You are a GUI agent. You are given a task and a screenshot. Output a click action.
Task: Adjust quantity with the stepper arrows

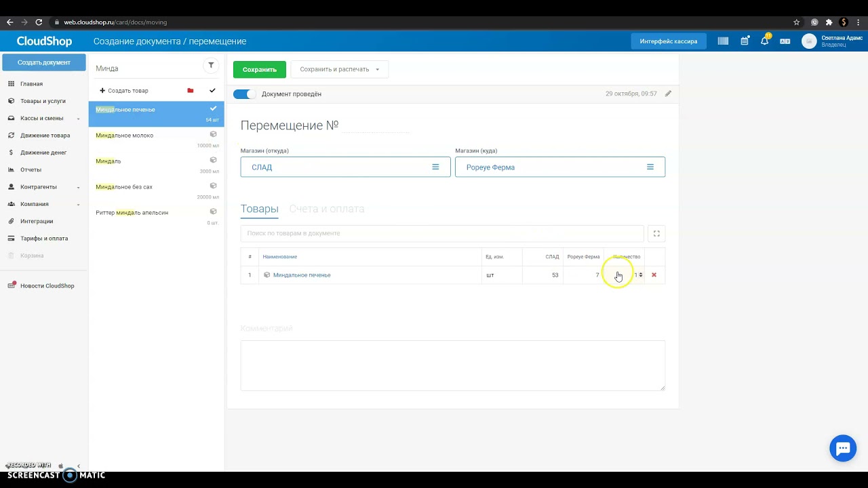click(641, 275)
